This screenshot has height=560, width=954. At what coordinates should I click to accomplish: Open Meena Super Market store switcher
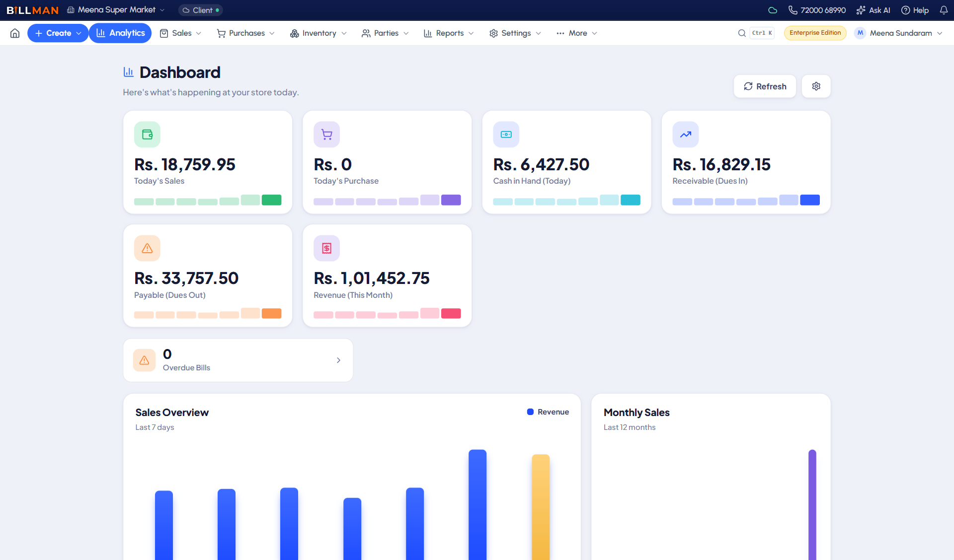coord(116,10)
